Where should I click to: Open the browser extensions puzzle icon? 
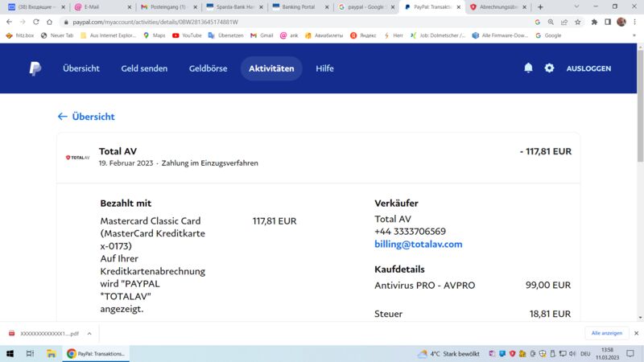594,23
